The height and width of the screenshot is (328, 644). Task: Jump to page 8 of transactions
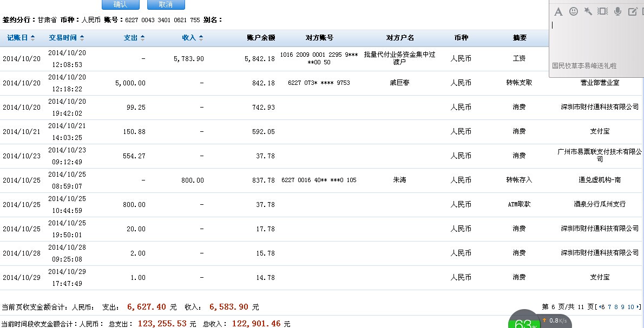point(616,307)
